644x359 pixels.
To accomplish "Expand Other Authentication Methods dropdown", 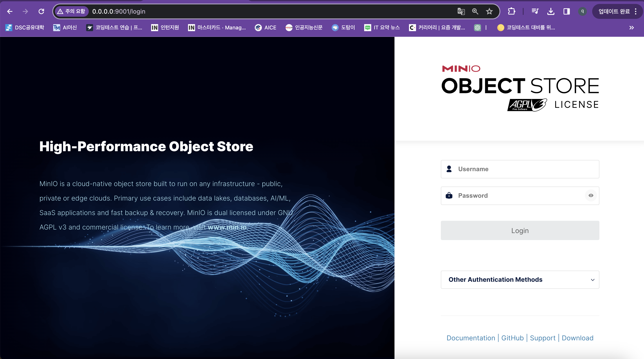I will [520, 280].
